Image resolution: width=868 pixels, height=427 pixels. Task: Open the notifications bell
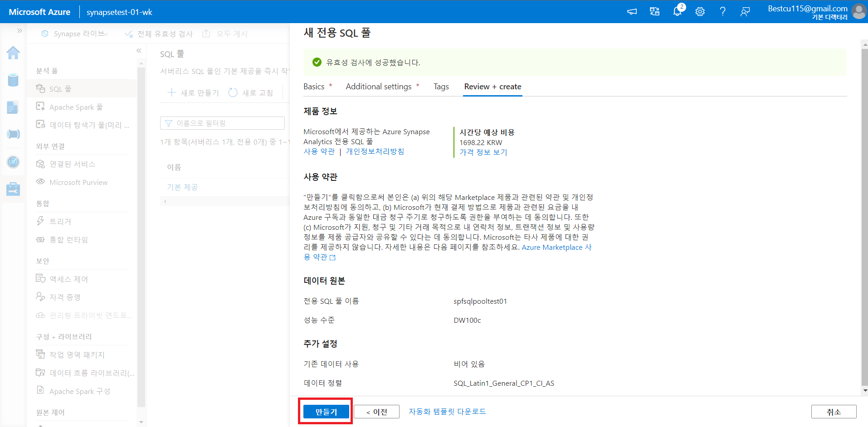point(677,11)
